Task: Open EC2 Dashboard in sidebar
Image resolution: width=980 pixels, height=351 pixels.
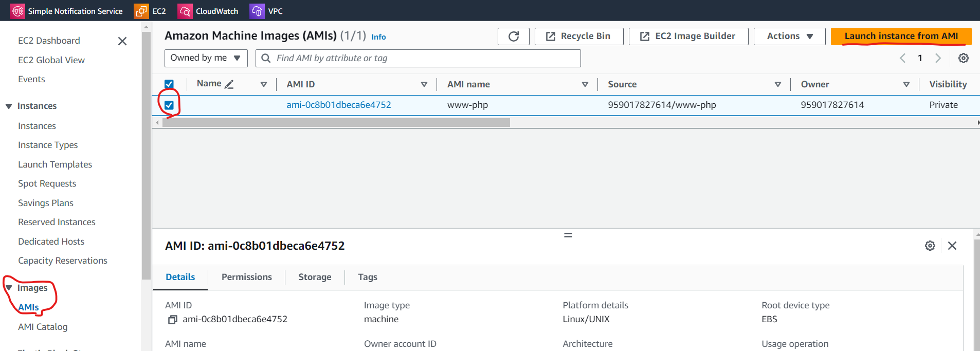Action: pyautogui.click(x=49, y=41)
